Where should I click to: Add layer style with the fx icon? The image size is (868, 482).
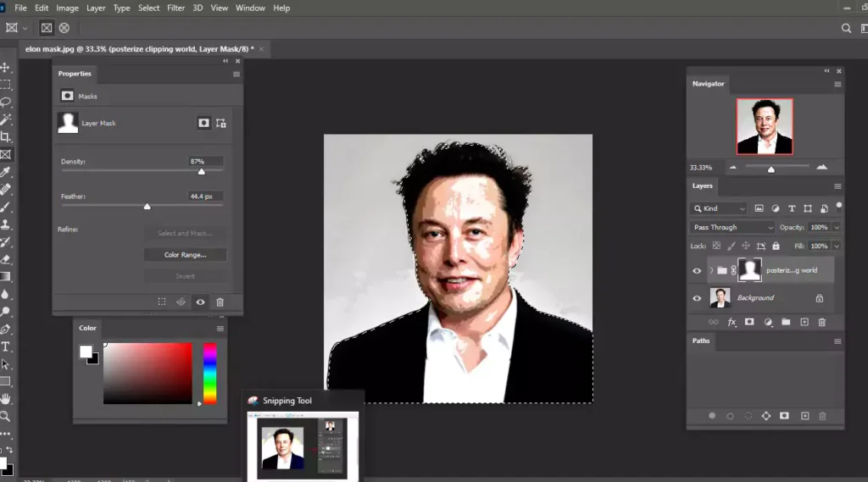tap(732, 322)
